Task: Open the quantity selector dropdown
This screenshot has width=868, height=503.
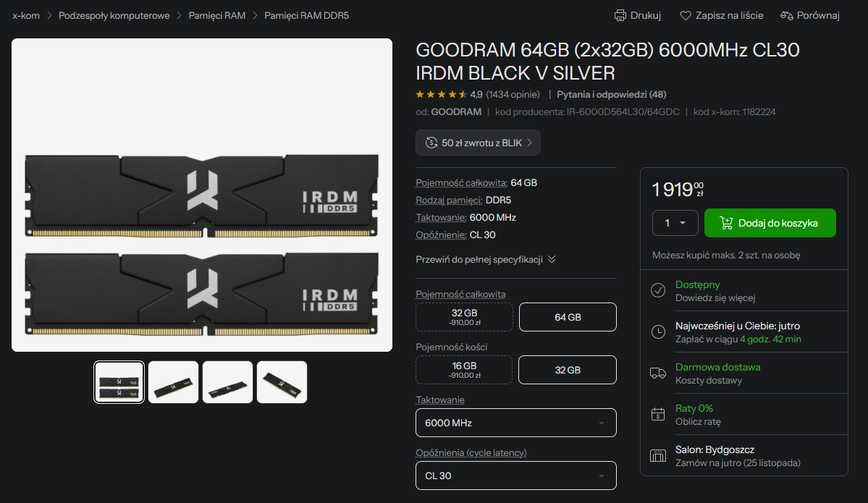Action: click(x=675, y=223)
